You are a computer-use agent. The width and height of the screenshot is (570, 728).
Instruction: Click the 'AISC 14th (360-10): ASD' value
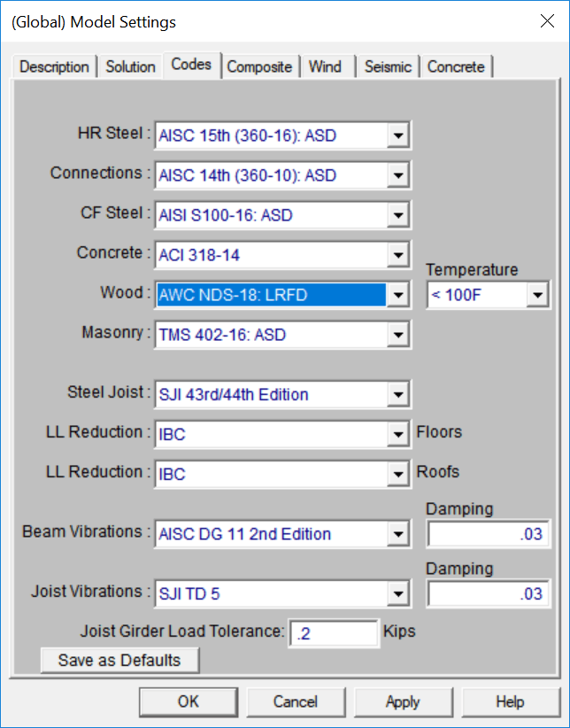coord(248,175)
